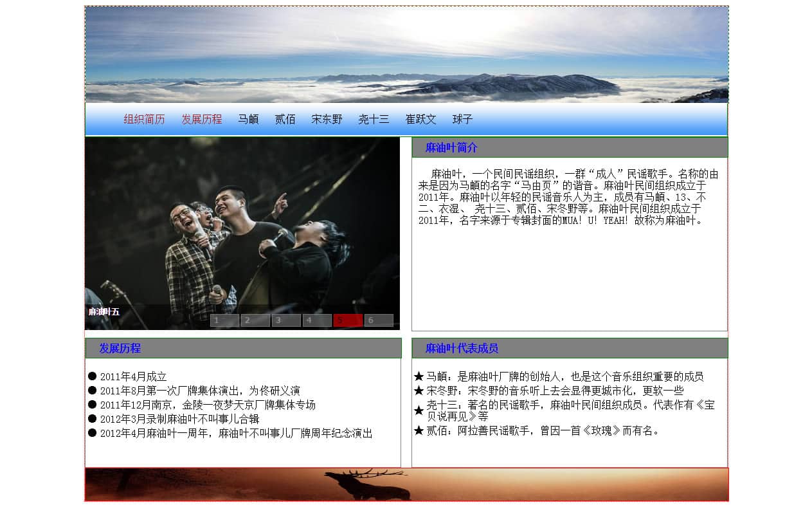Click the 球子 navigation link

(x=462, y=119)
